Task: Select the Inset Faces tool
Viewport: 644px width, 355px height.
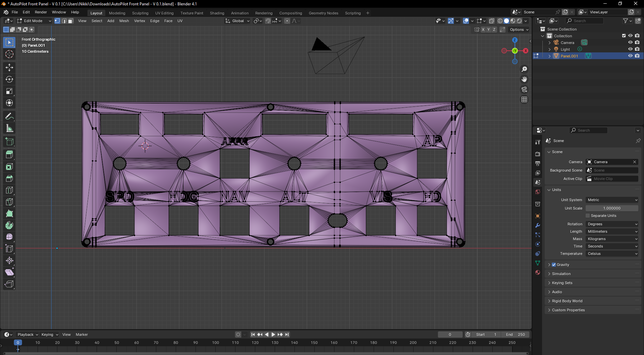Action: [x=9, y=167]
